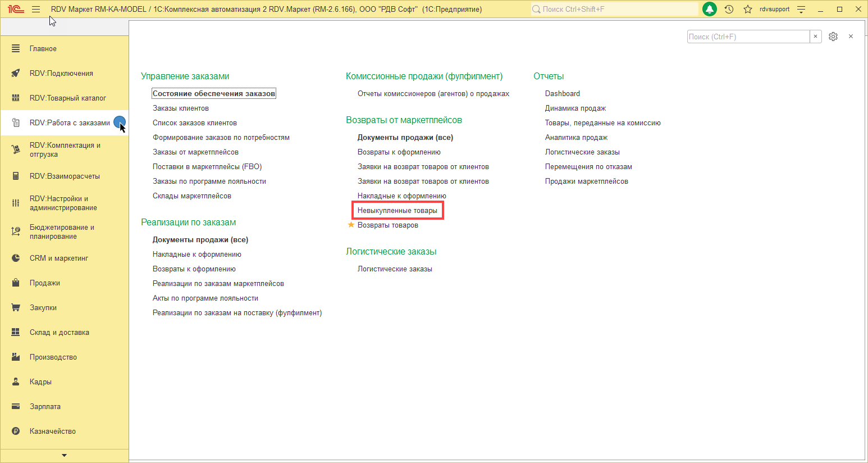
Task: Click the rocket icon for RDV:Подключения
Action: (x=16, y=74)
